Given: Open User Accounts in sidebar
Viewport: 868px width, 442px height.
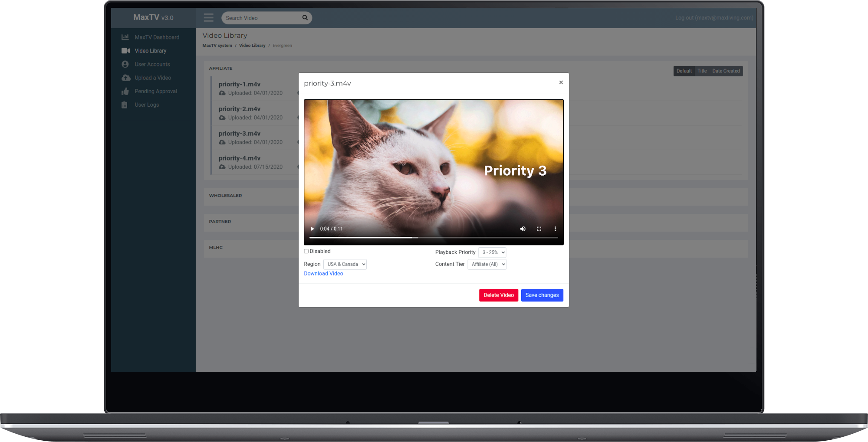Looking at the screenshot, I should pos(152,64).
